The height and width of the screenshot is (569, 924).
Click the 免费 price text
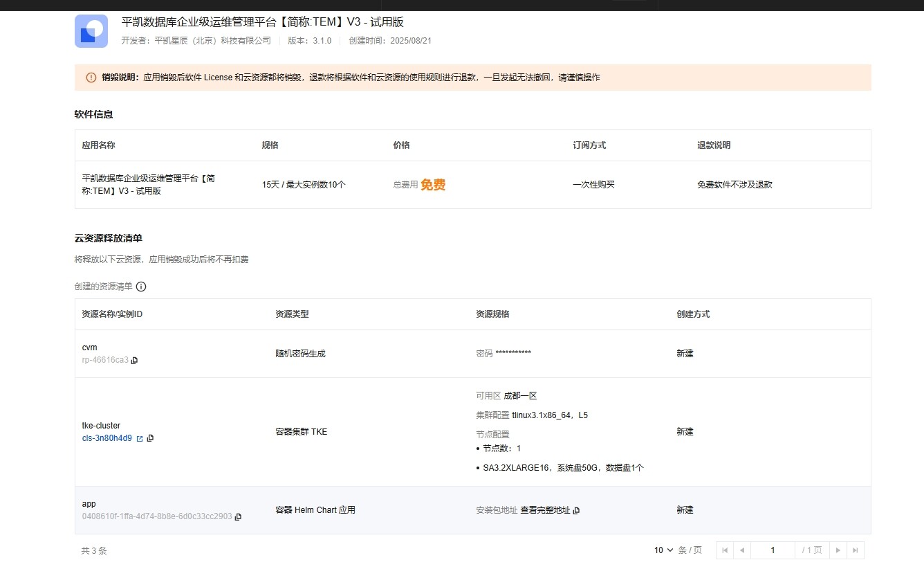point(433,185)
